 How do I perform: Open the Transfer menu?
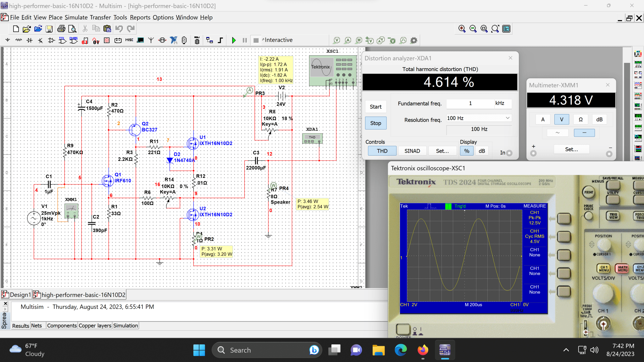[100, 17]
